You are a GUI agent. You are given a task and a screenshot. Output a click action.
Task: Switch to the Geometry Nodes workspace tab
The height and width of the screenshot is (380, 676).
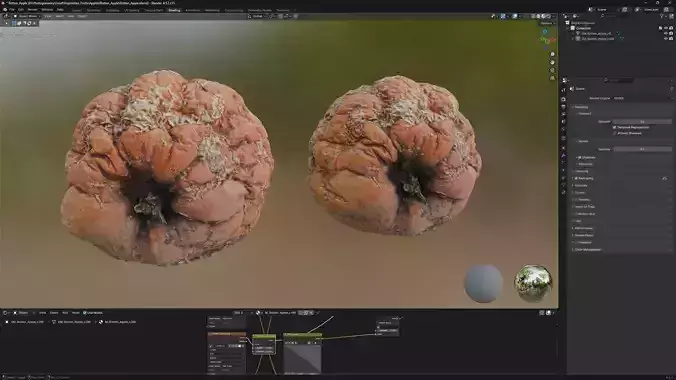tap(260, 10)
